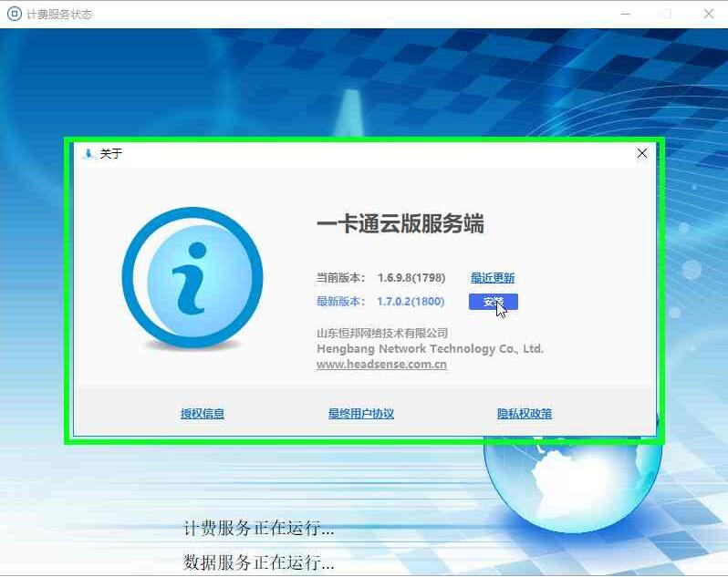728x577 pixels.
Task: Click the 数据服务正在运行 status text
Action: tap(258, 562)
